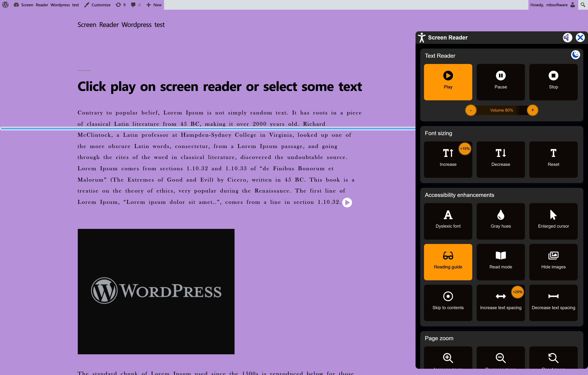Viewport: 588px width, 375px height.
Task: Hide images on the page
Action: (x=553, y=262)
